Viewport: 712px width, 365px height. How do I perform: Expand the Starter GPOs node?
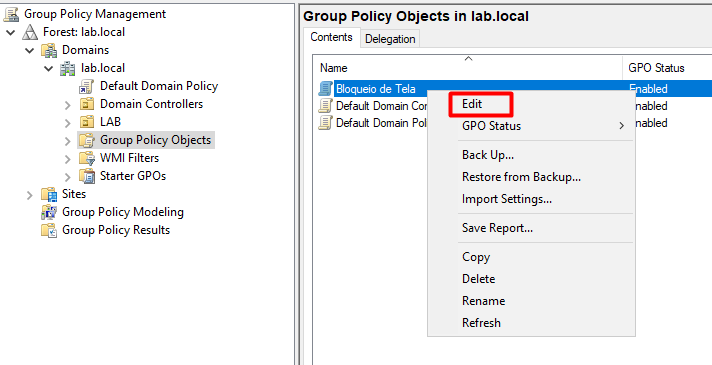(x=68, y=177)
